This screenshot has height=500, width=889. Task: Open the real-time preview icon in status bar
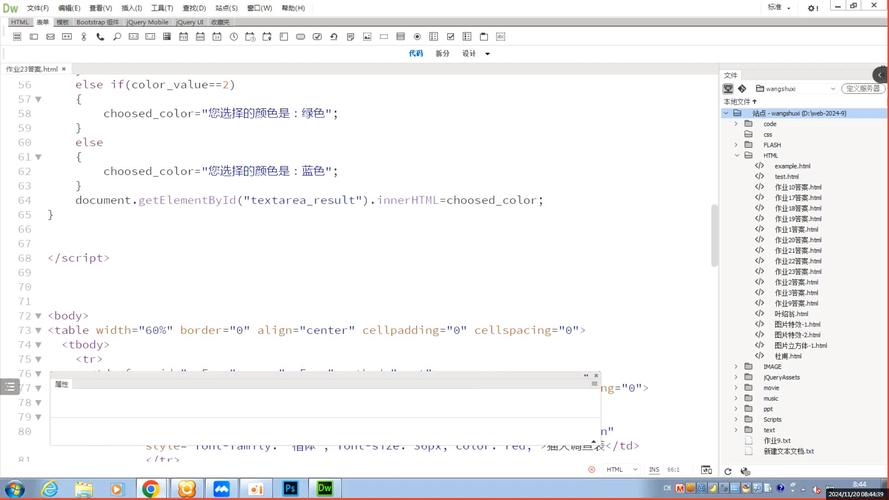[x=706, y=469]
